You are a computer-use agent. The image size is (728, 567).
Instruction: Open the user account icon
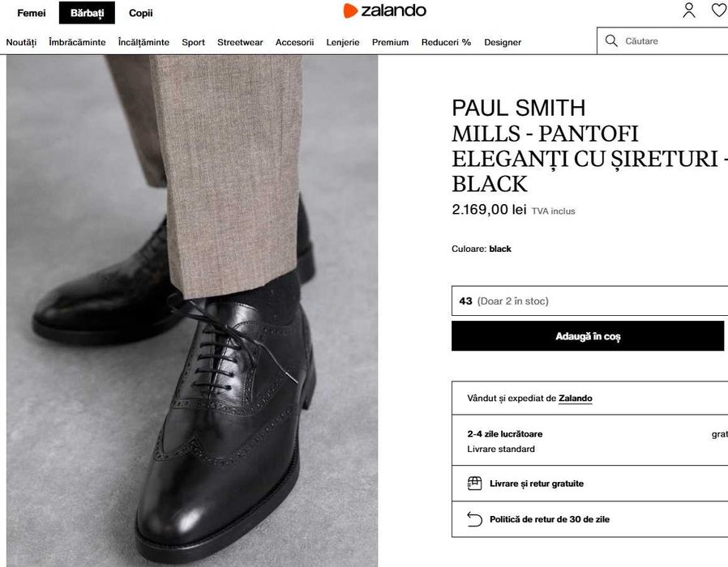tap(689, 11)
